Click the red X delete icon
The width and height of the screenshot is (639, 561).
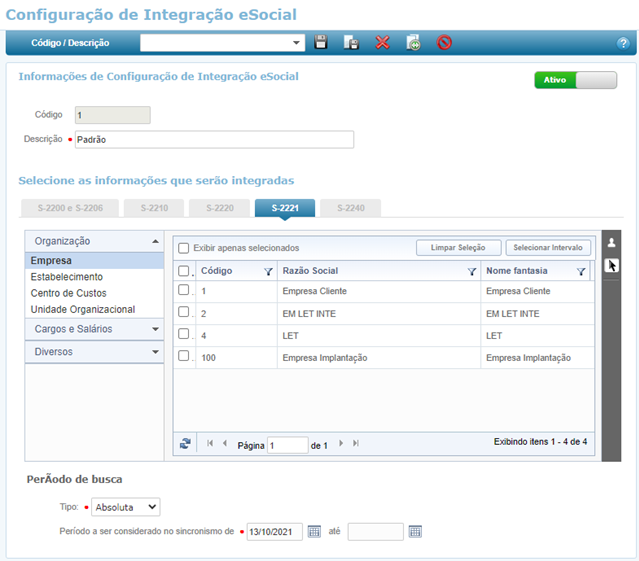(382, 42)
